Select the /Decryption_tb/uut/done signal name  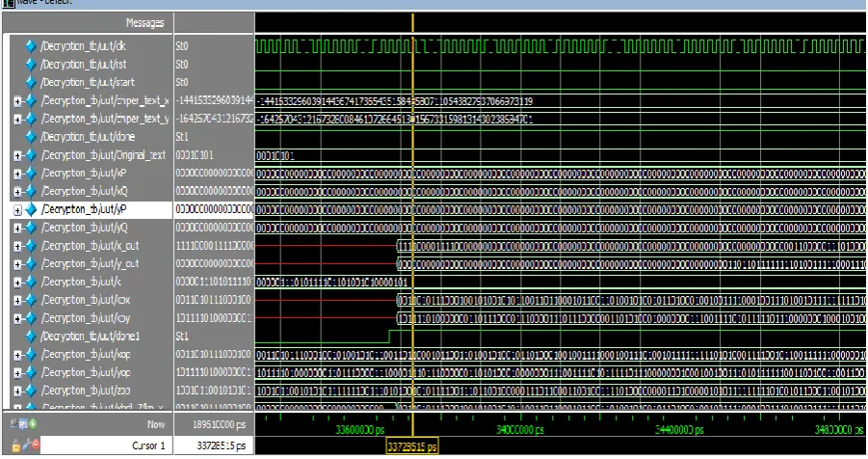click(x=88, y=137)
